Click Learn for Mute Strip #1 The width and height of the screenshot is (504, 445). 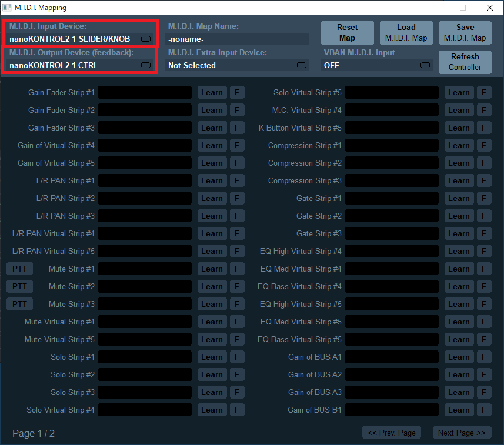212,269
